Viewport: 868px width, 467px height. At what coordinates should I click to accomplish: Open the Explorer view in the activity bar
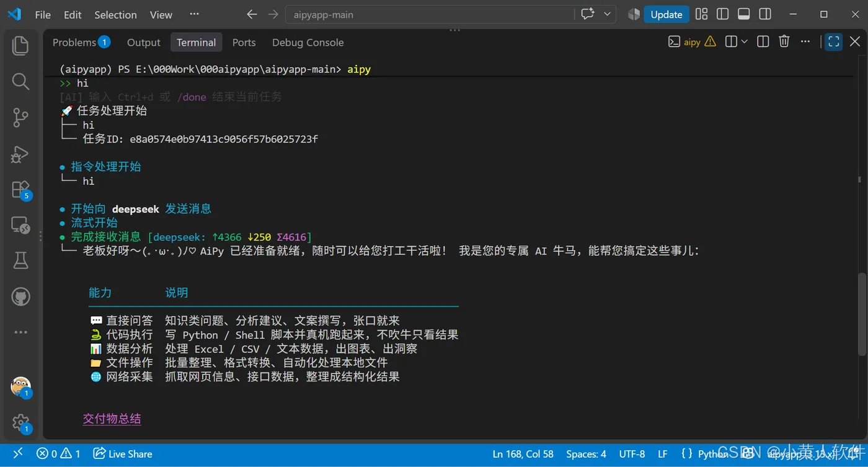[20, 45]
